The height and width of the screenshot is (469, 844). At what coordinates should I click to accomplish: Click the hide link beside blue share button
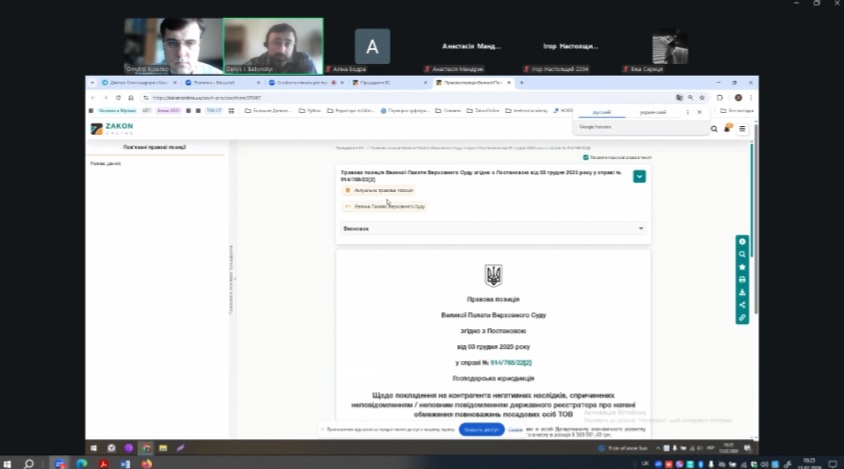tap(515, 430)
